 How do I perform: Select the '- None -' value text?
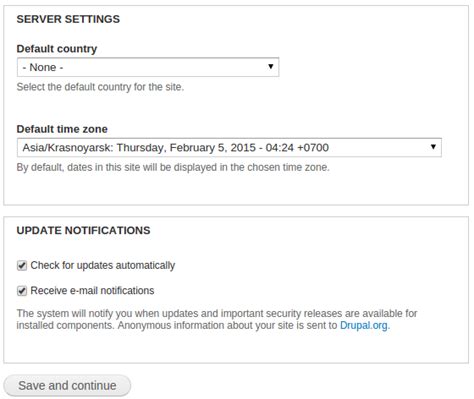click(x=43, y=67)
